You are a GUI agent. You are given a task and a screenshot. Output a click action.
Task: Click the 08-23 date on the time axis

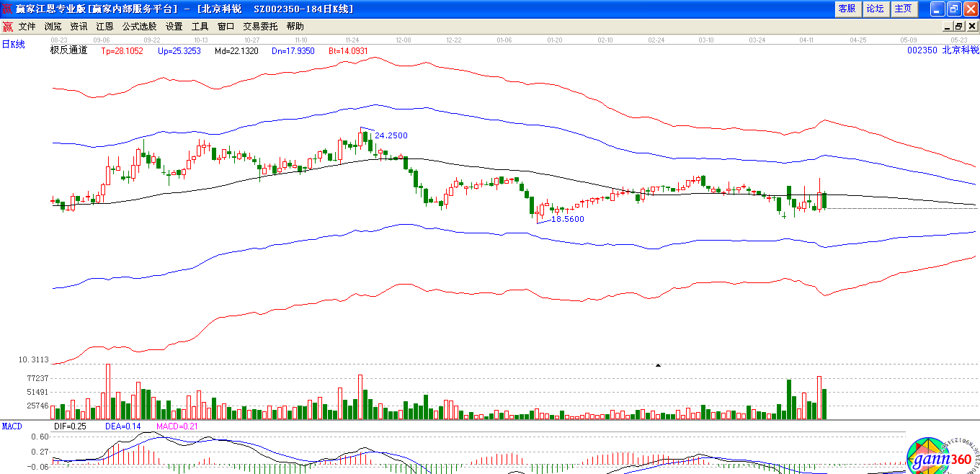pos(59,40)
